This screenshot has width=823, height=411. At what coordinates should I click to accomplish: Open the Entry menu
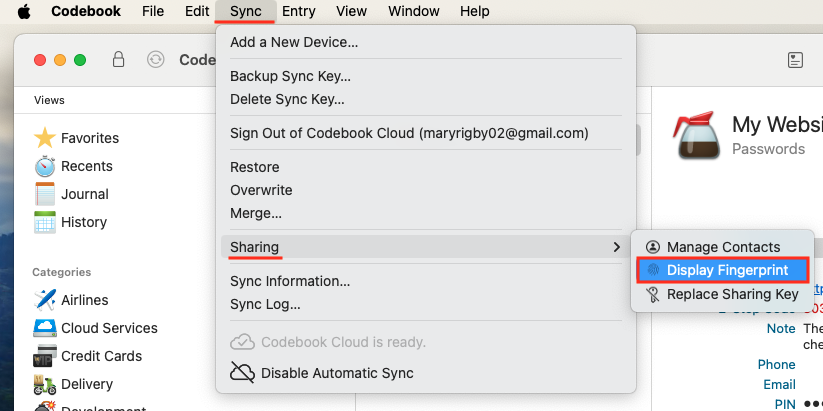point(299,11)
